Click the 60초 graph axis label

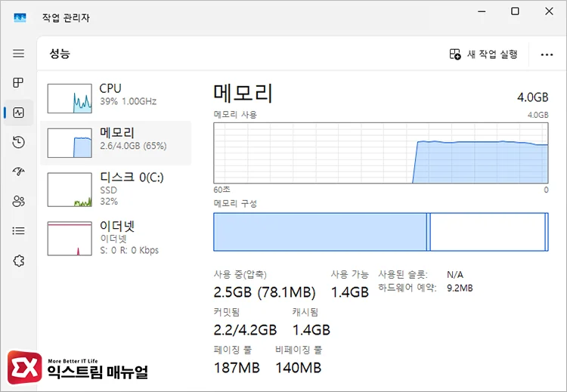[222, 190]
